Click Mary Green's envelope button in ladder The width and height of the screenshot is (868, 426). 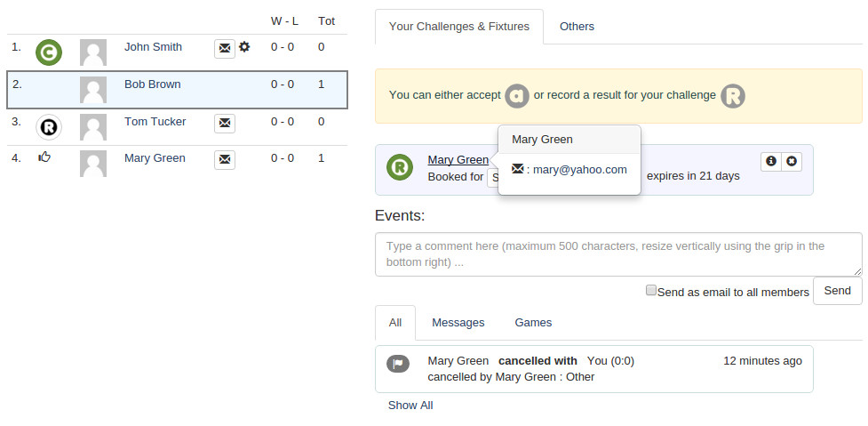[225, 160]
